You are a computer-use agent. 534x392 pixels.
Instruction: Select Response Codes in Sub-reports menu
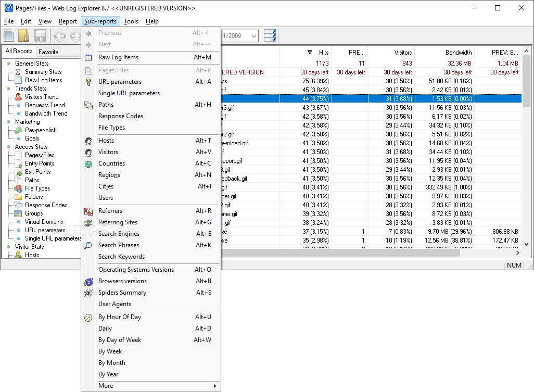point(151,116)
